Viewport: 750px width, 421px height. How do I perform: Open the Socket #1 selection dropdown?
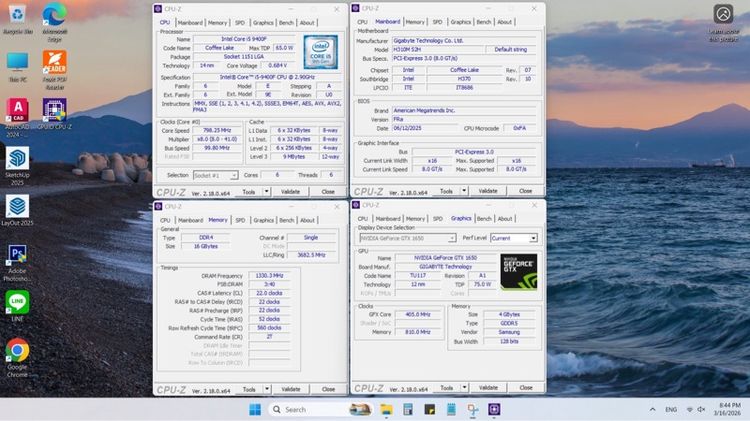pyautogui.click(x=215, y=176)
